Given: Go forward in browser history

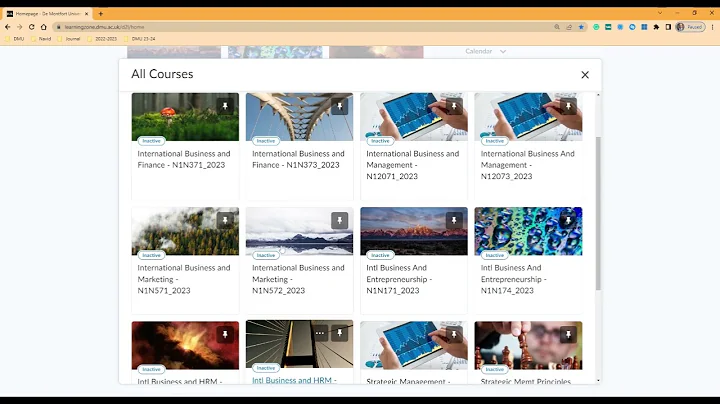Looking at the screenshot, I should pyautogui.click(x=19, y=27).
